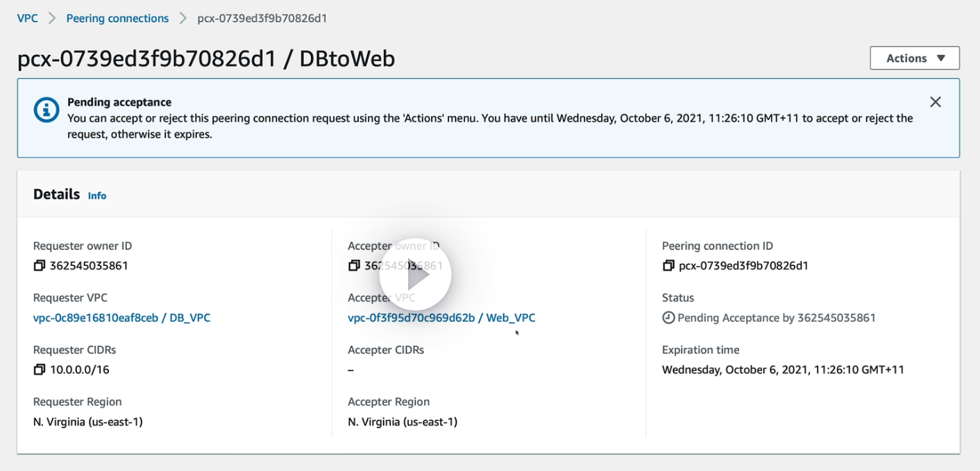Play the video overlay
Screen dimensions: 980x471
[x=415, y=276]
